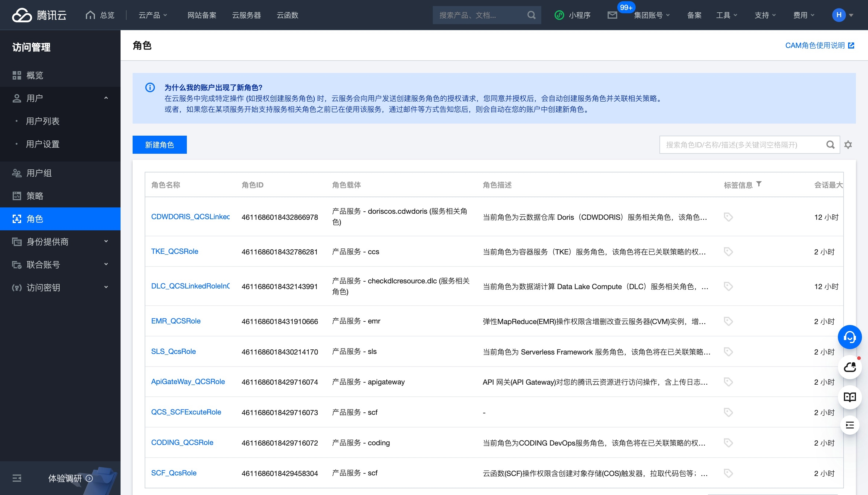This screenshot has height=495, width=868.
Task: Click tag icon in EMR_QCSRole row
Action: tap(728, 321)
